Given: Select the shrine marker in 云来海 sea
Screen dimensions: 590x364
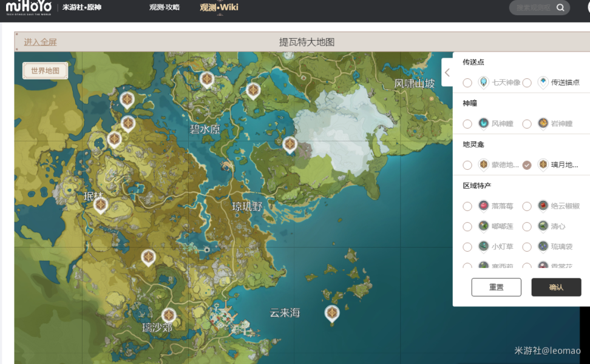Looking at the screenshot, I should [x=332, y=314].
